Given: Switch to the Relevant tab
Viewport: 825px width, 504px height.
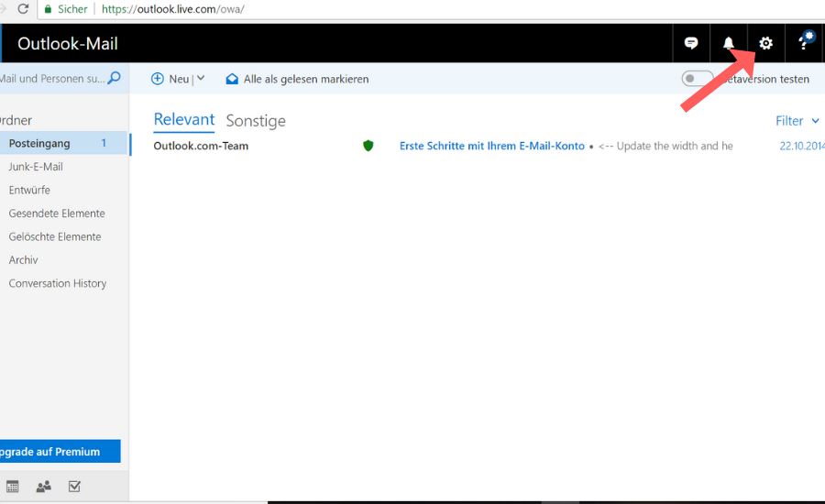Looking at the screenshot, I should coord(183,120).
